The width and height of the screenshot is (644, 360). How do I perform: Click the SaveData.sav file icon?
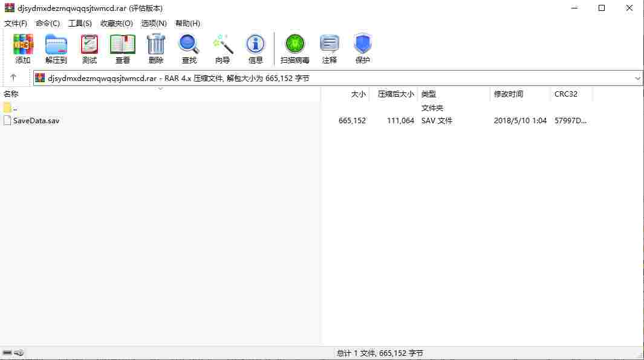pyautogui.click(x=7, y=121)
